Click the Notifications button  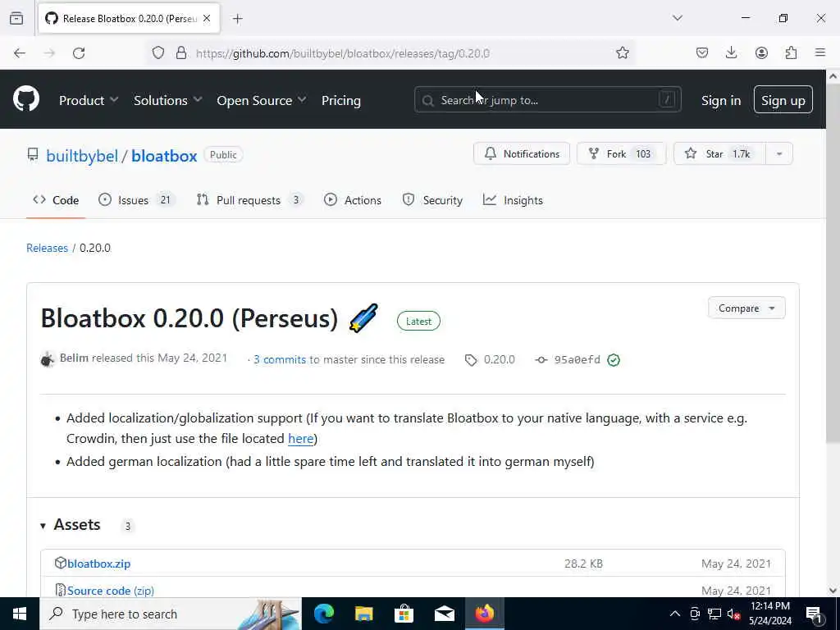click(521, 153)
